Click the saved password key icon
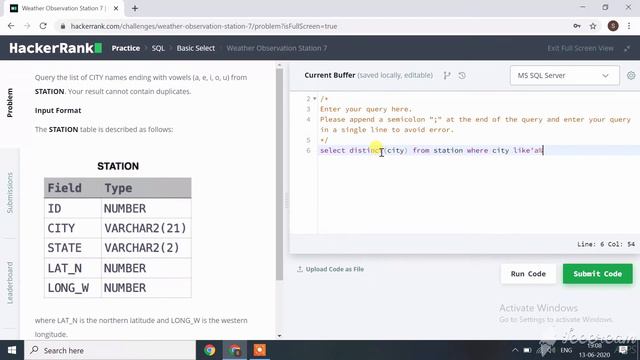The image size is (640, 360). [577, 26]
